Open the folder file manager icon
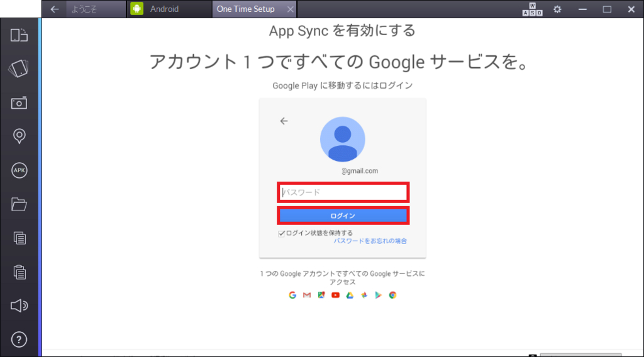644x357 pixels. (19, 204)
